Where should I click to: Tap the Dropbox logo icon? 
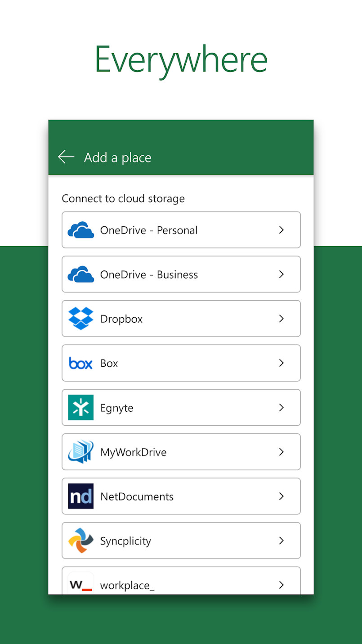81,319
